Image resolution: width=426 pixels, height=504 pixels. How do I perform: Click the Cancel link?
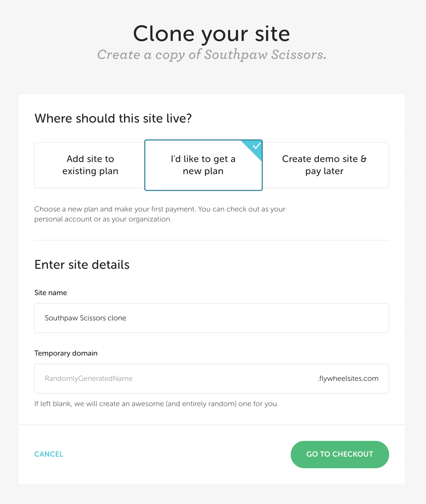49,454
